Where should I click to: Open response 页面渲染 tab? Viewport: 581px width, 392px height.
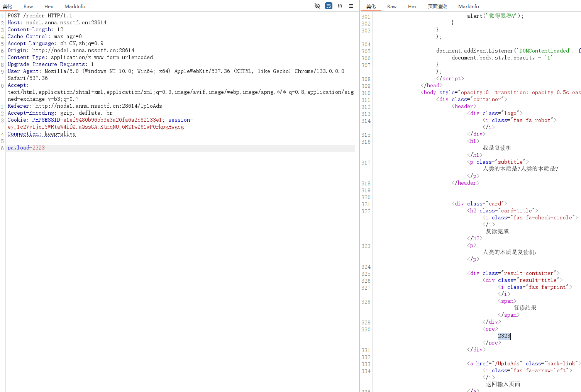pos(437,6)
